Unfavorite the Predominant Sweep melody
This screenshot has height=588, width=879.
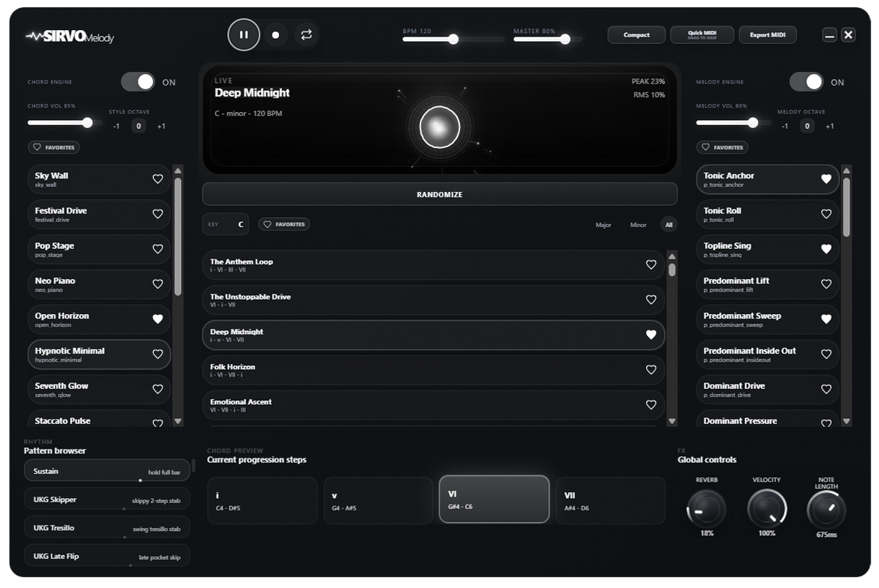coord(826,319)
